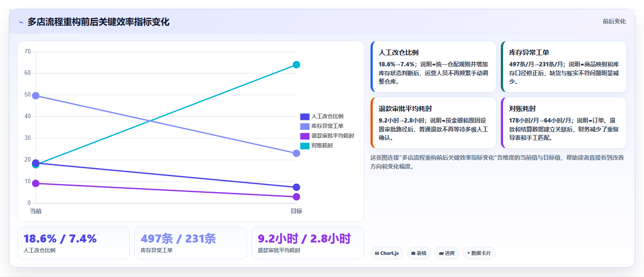Click the 对账耗时 legend label

pyautogui.click(x=322, y=146)
